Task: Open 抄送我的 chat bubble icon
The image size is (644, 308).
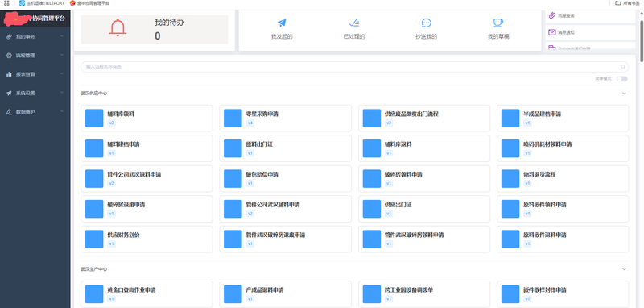Action: 427,23
